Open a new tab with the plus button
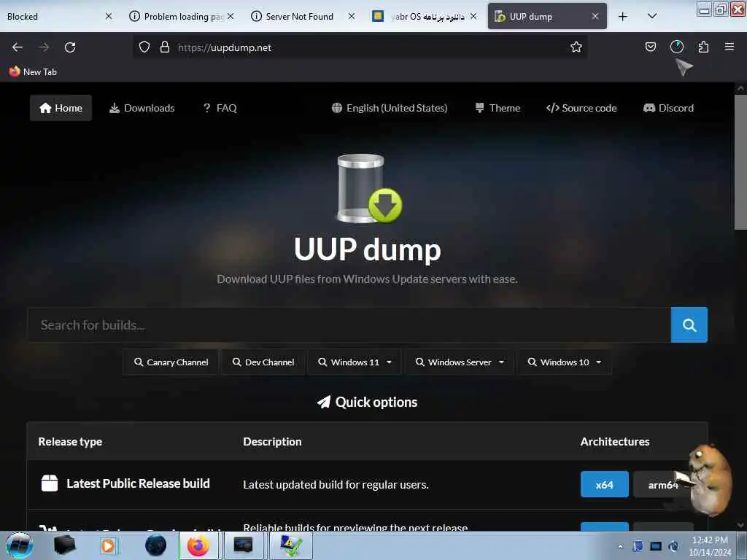 [x=622, y=17]
